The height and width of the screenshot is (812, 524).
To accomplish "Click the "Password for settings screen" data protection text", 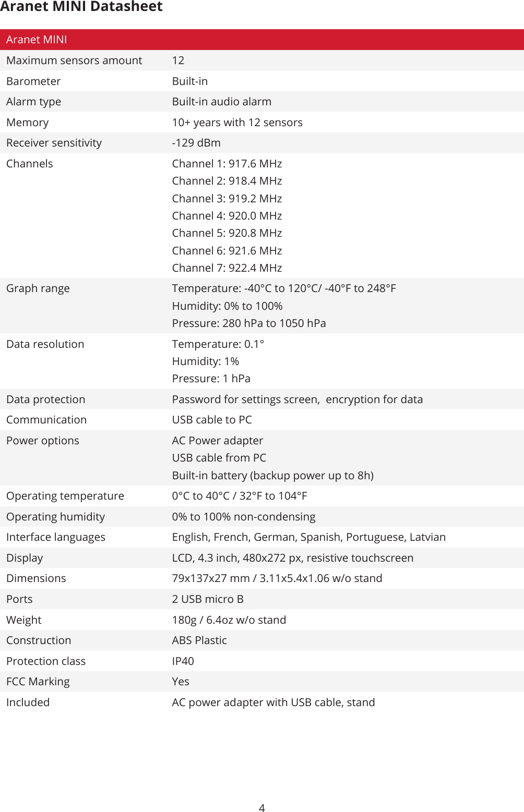I will 245,399.
